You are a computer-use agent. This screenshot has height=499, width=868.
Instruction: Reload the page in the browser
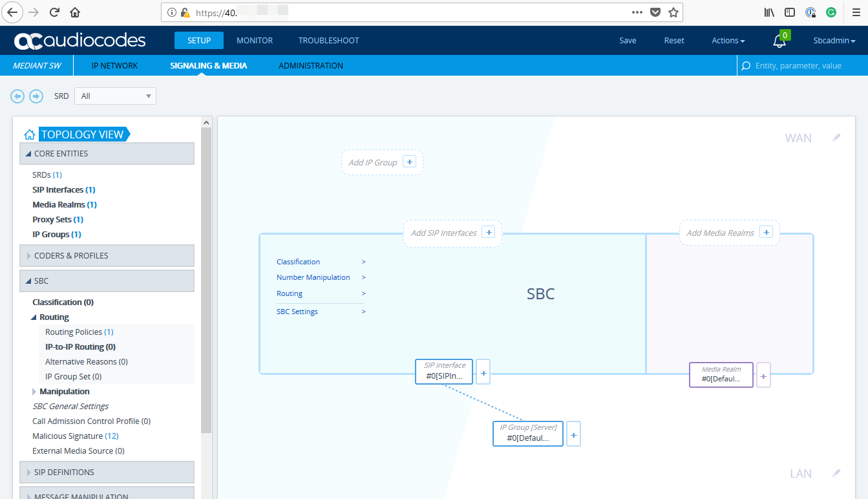coord(54,12)
